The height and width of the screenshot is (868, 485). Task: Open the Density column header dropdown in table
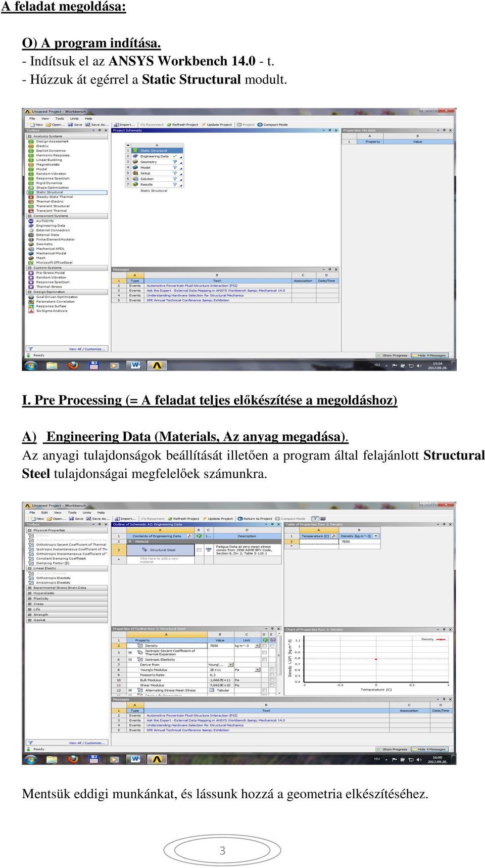pos(376,536)
